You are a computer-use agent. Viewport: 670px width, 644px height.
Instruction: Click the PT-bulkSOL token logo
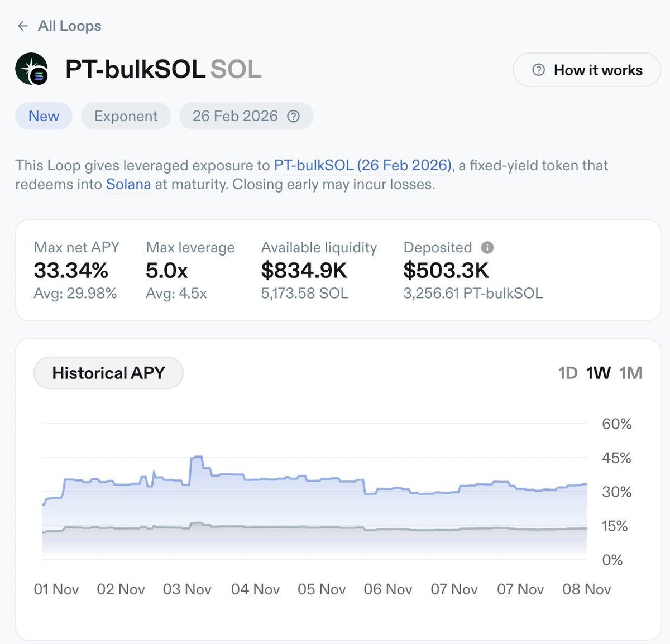(x=32, y=69)
